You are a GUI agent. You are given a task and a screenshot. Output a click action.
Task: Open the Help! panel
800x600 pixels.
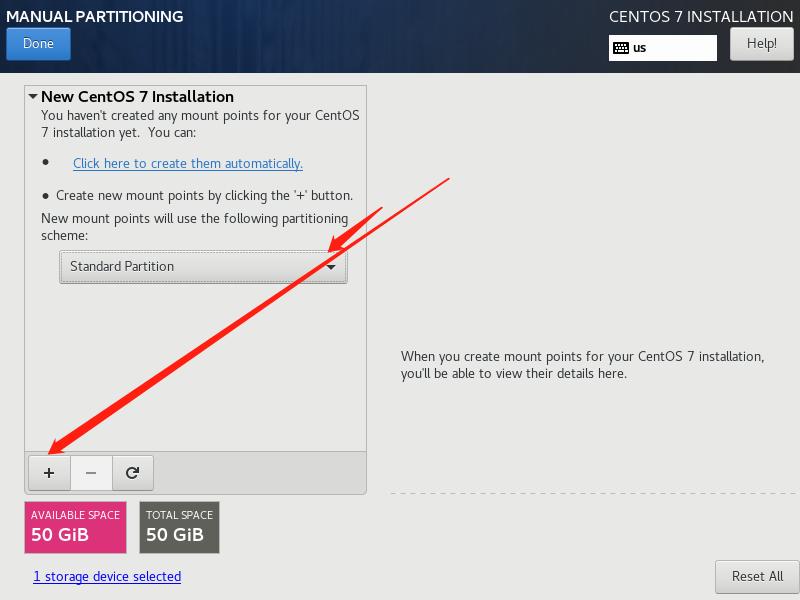click(x=761, y=43)
